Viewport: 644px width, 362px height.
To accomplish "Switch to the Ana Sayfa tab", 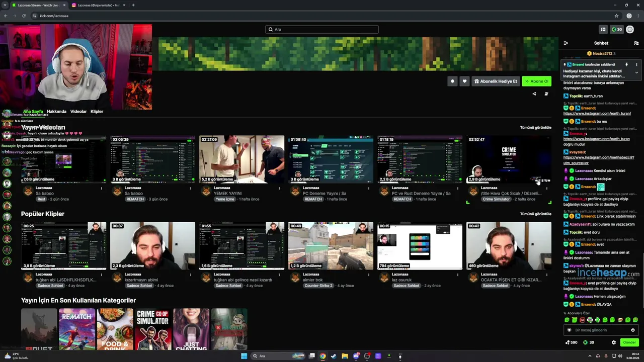I will [33, 112].
